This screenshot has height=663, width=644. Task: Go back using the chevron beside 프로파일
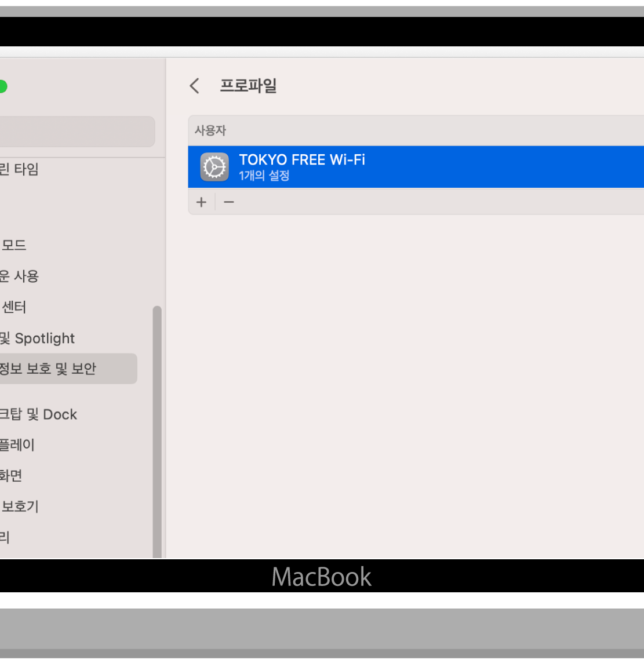click(x=195, y=86)
